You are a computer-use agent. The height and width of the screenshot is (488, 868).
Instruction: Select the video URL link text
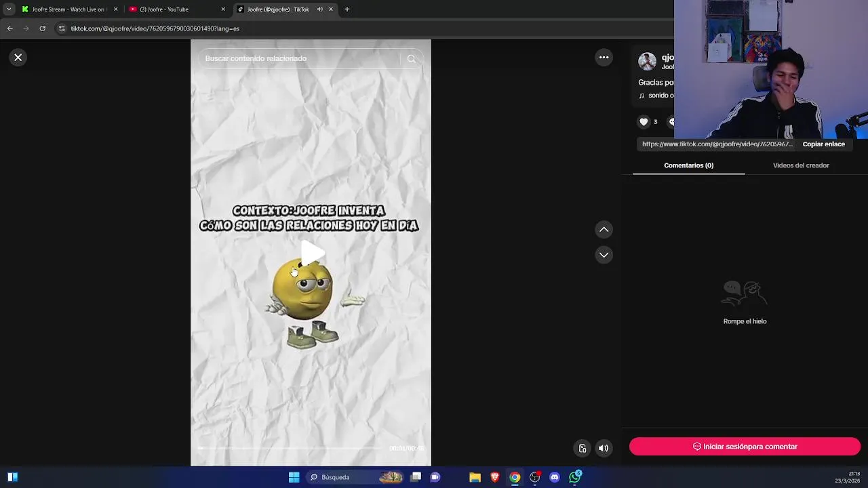[717, 144]
